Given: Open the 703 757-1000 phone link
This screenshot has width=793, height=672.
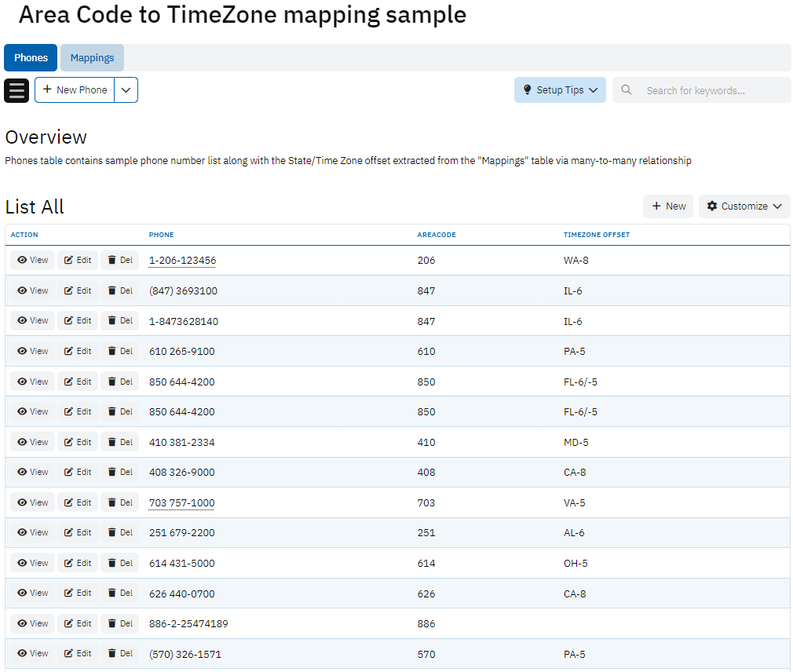Looking at the screenshot, I should coord(181,503).
